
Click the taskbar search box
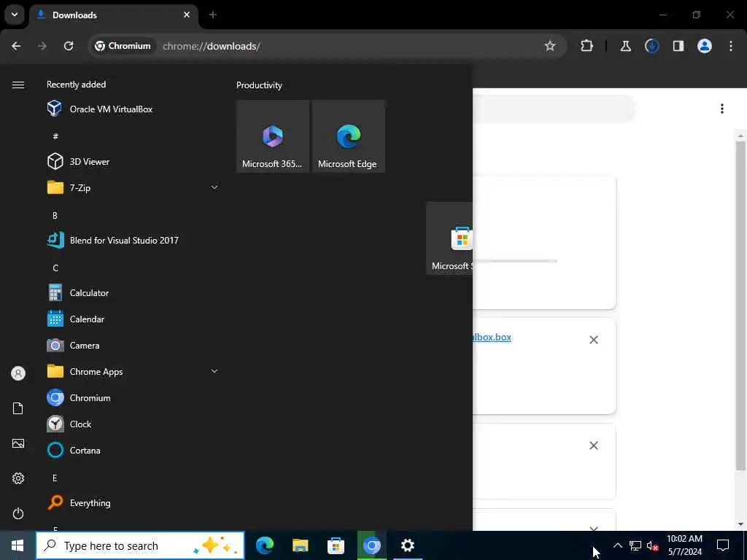pos(140,545)
